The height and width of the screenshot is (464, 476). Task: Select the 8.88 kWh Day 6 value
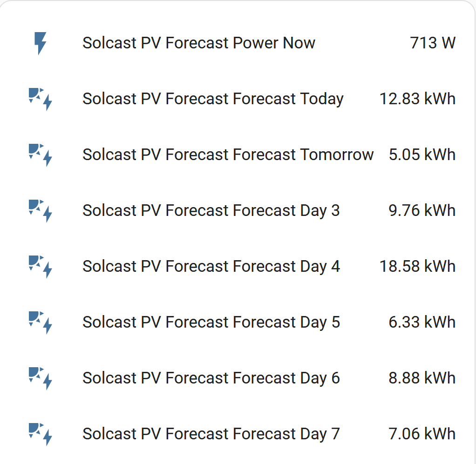coord(422,378)
